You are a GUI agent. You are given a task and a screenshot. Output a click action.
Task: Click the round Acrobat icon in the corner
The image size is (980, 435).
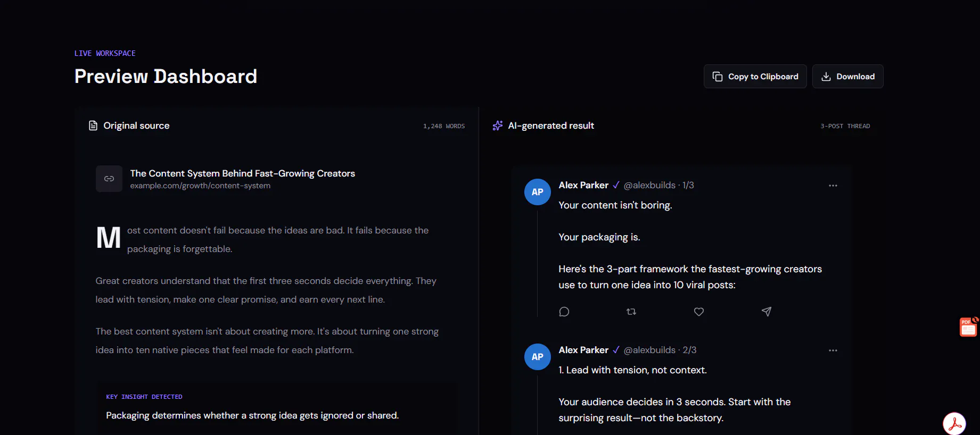click(x=954, y=424)
